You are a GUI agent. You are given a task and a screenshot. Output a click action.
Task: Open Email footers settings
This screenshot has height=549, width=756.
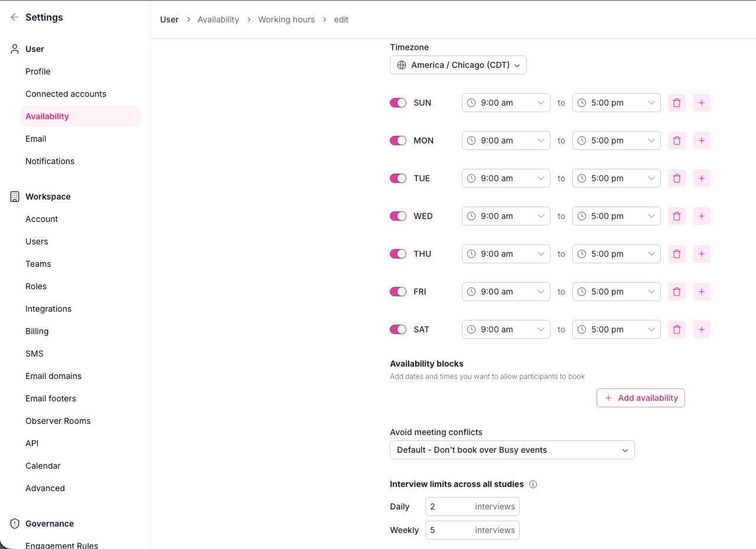pos(51,398)
